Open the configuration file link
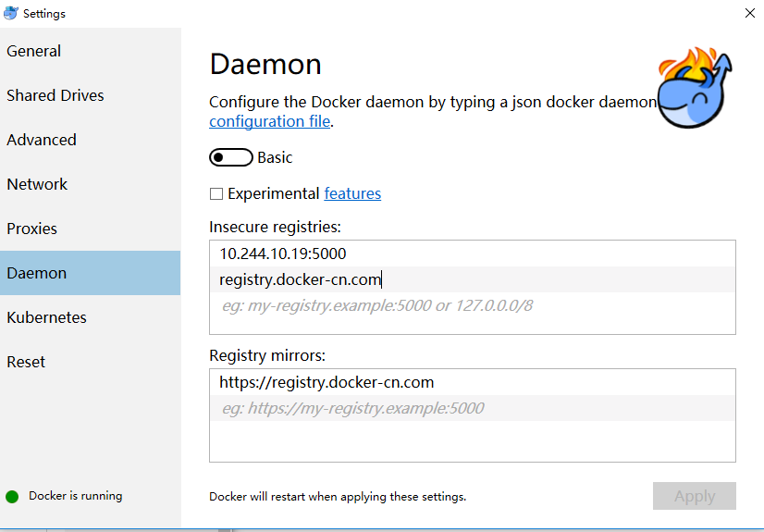764x532 pixels. pyautogui.click(x=269, y=121)
